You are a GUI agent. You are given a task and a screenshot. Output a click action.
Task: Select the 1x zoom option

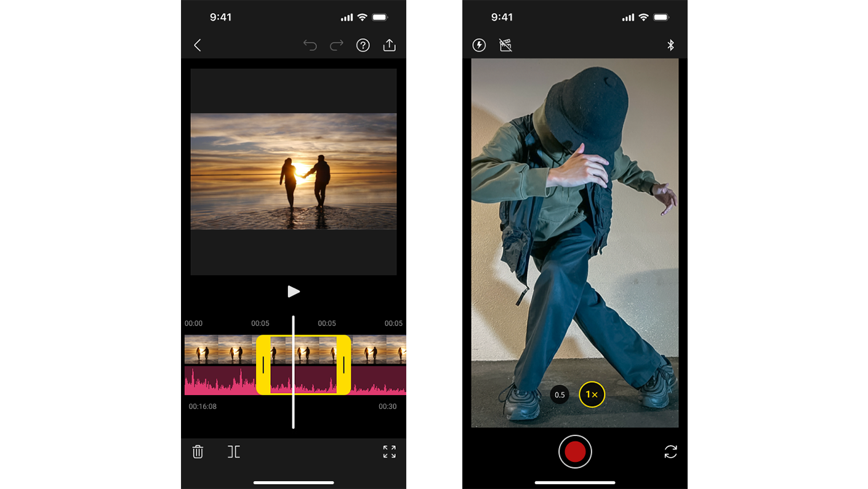[x=592, y=395]
